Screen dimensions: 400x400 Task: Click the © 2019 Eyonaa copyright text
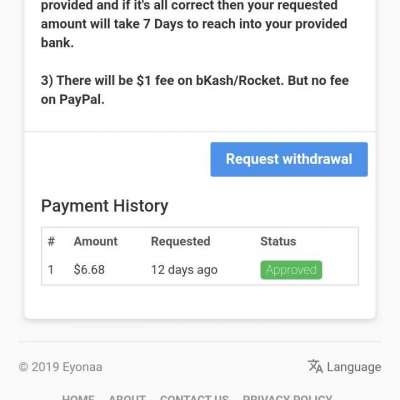pyautogui.click(x=60, y=367)
